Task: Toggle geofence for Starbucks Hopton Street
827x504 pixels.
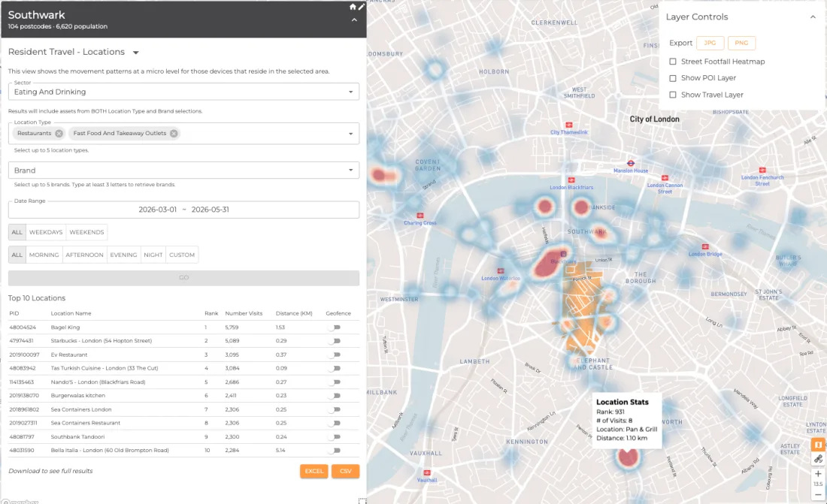Action: click(x=335, y=340)
